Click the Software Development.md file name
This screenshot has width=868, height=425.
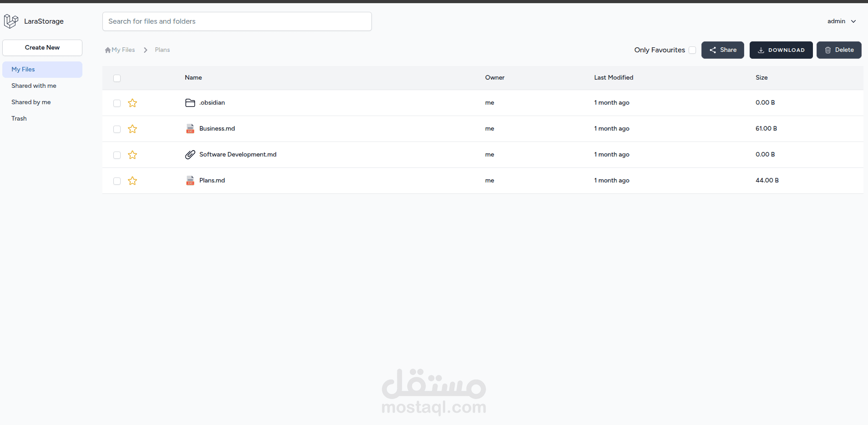click(x=238, y=155)
